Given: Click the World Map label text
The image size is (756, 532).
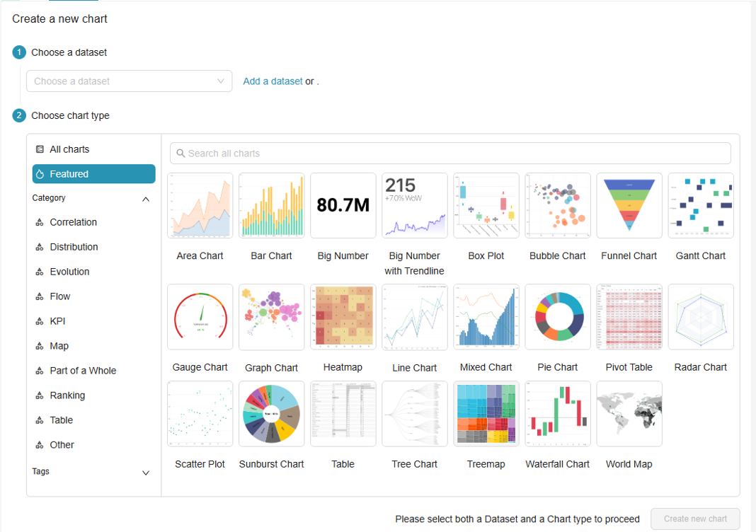Looking at the screenshot, I should (629, 464).
